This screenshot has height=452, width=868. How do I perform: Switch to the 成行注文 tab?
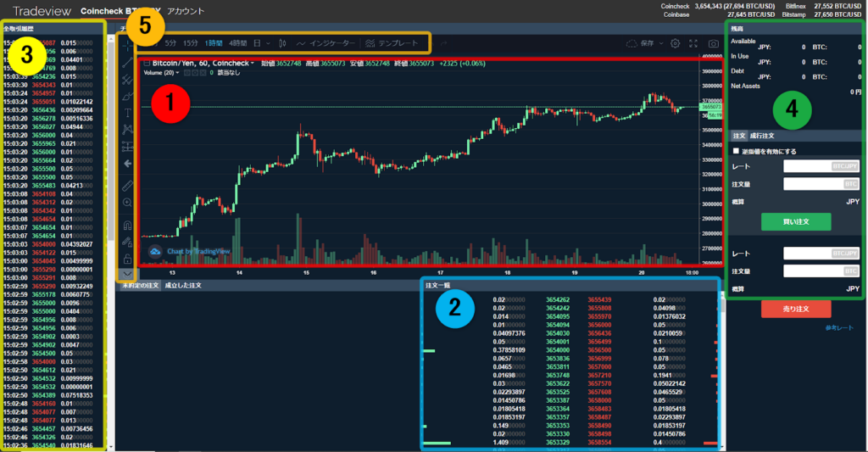click(x=762, y=136)
